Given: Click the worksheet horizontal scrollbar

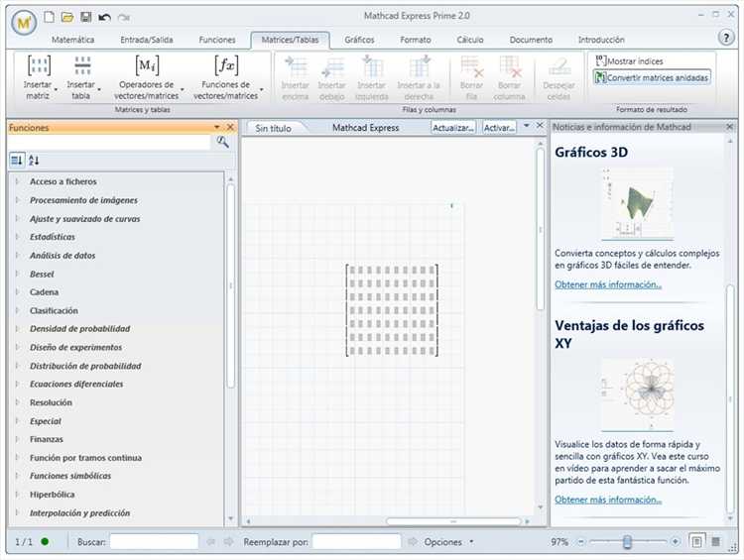Looking at the screenshot, I should coord(453,521).
